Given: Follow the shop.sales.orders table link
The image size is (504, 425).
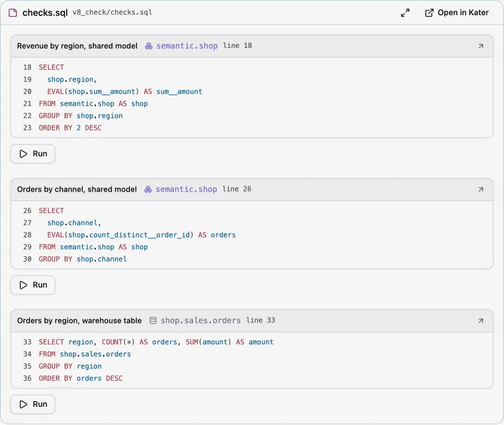Looking at the screenshot, I should tap(201, 321).
